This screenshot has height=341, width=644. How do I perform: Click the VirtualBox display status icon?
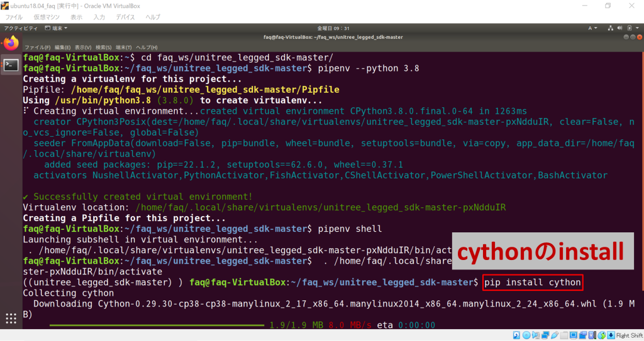[x=574, y=335]
